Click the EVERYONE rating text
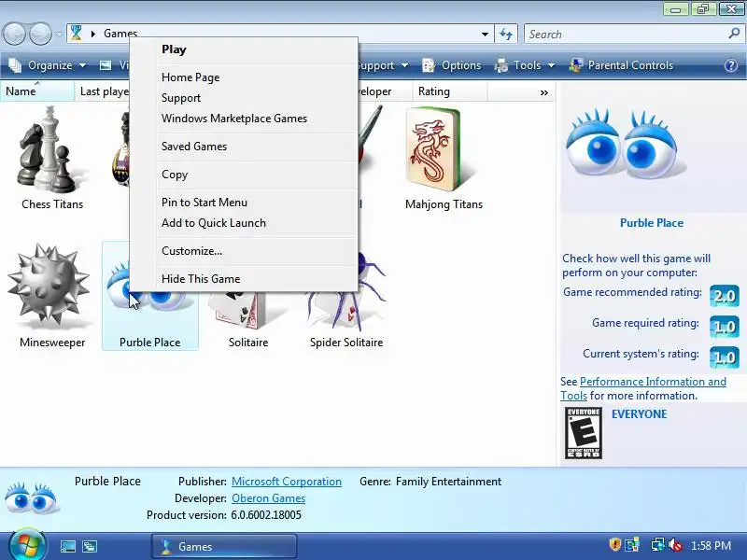747x560 pixels. coord(640,413)
